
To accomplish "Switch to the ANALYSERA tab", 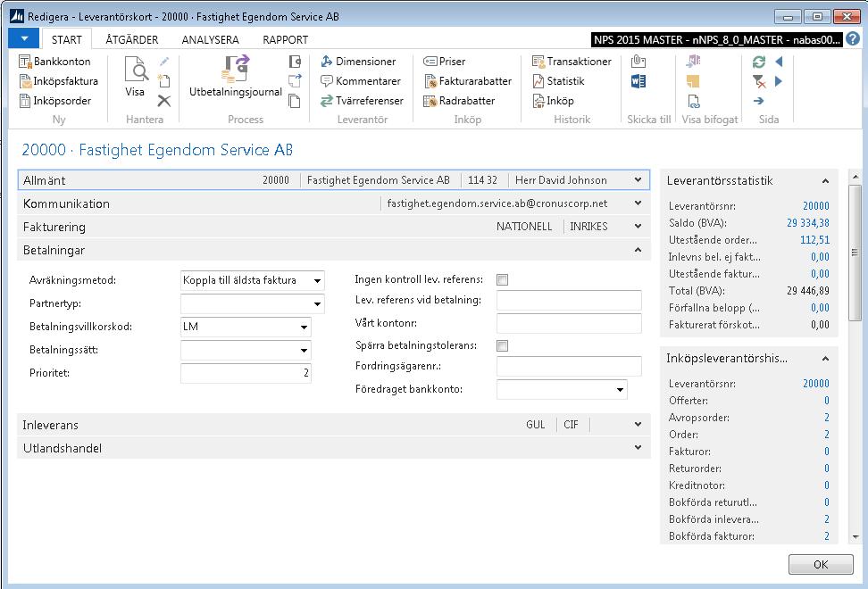I will (x=211, y=40).
